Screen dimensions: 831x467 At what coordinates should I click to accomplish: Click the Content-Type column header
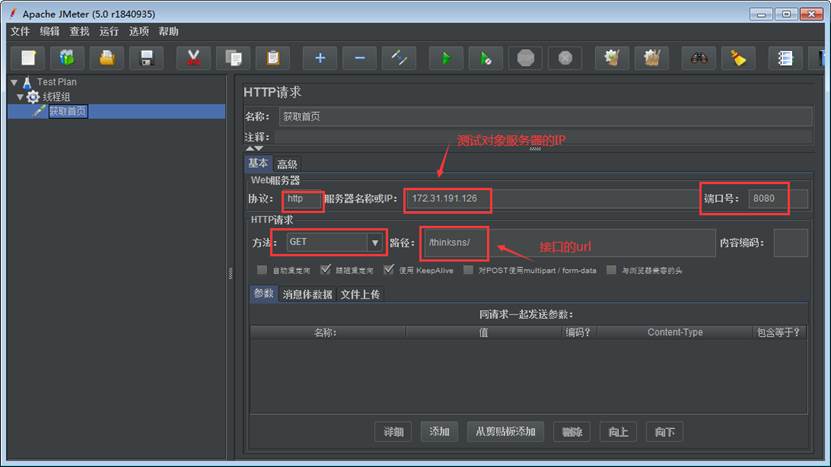click(675, 332)
